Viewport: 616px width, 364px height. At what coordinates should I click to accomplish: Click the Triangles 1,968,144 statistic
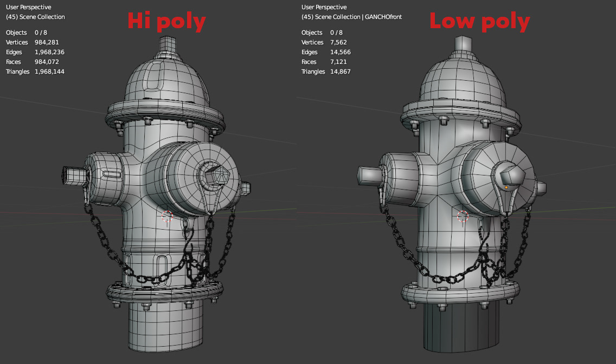(35, 72)
